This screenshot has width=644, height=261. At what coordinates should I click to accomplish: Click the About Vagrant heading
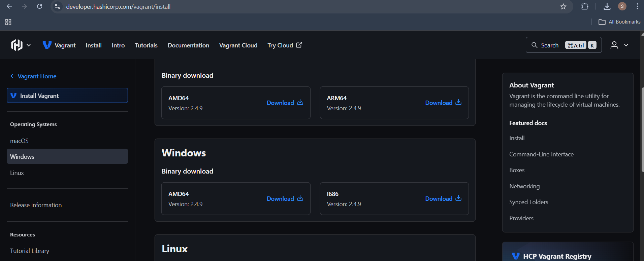click(x=532, y=85)
